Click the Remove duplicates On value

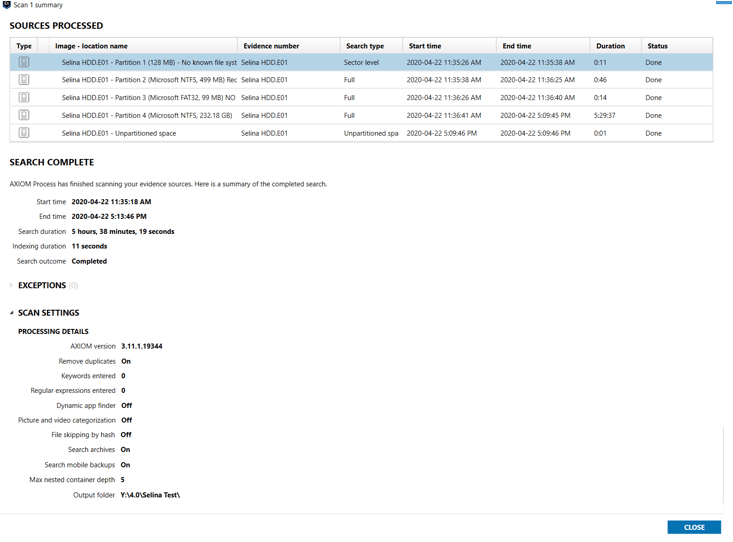coord(126,361)
